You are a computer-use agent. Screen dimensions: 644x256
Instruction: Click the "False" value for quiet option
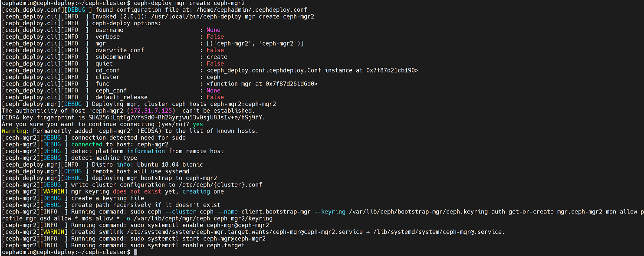pos(215,64)
